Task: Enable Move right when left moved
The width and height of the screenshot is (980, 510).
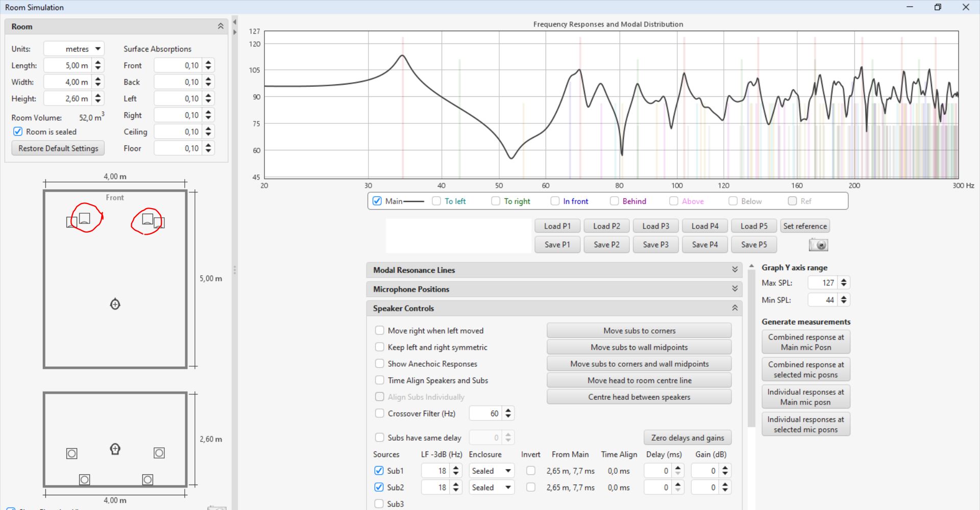Action: point(379,330)
